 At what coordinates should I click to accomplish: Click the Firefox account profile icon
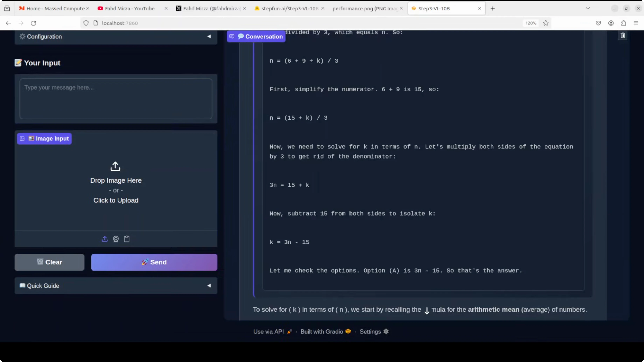click(x=611, y=23)
